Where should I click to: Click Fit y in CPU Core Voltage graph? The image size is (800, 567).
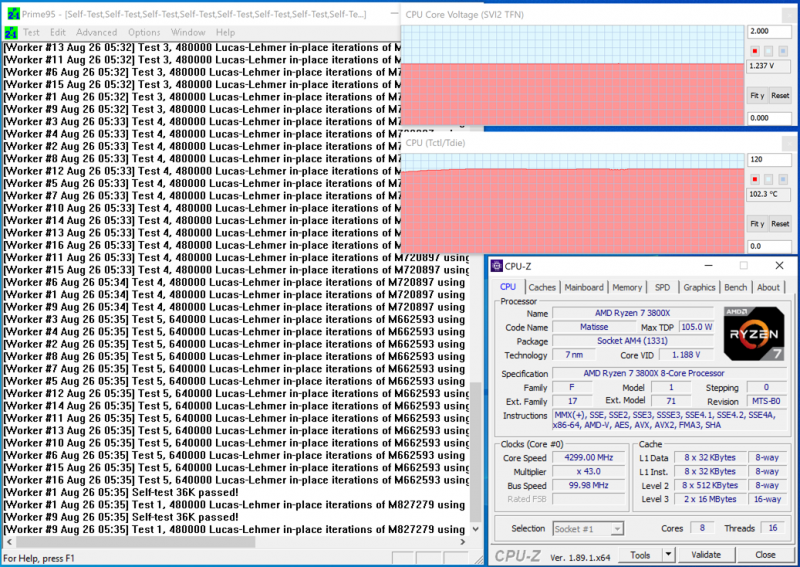[x=757, y=95]
